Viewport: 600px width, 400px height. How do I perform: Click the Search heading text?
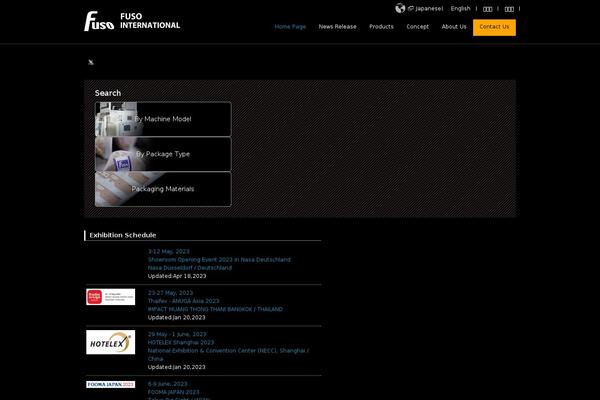pos(108,93)
